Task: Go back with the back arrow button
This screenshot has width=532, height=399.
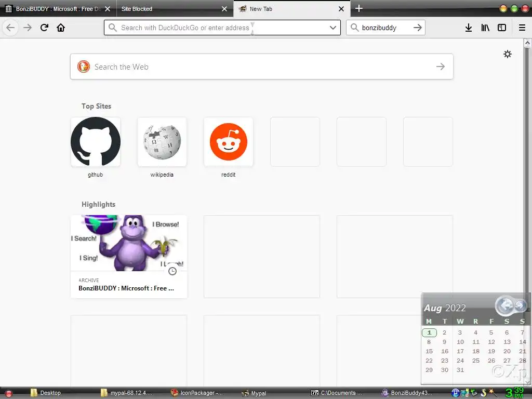Action: 10,28
